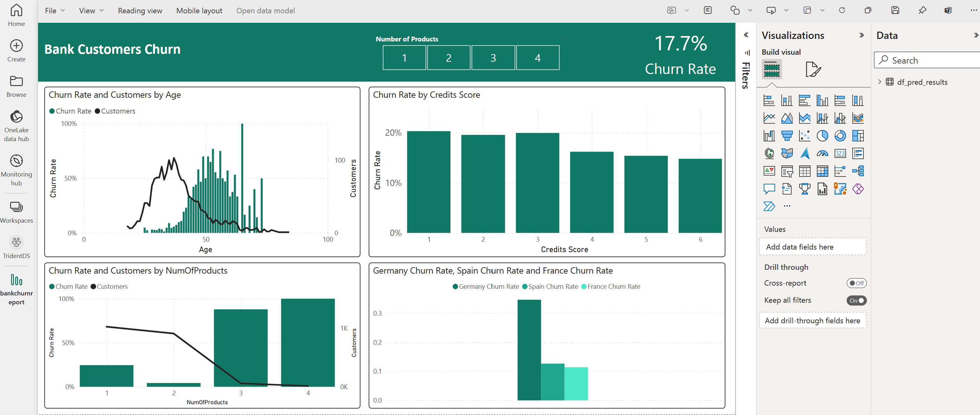This screenshot has width=980, height=415.
Task: Select Number of Products filter 2
Action: point(449,58)
